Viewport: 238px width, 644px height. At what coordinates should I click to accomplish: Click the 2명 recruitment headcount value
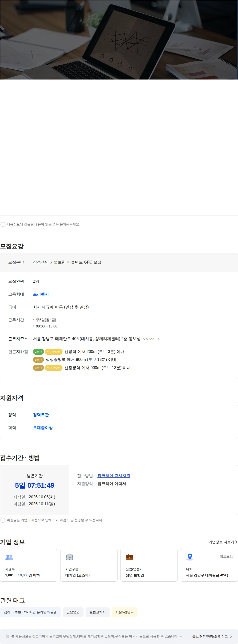coord(36,281)
